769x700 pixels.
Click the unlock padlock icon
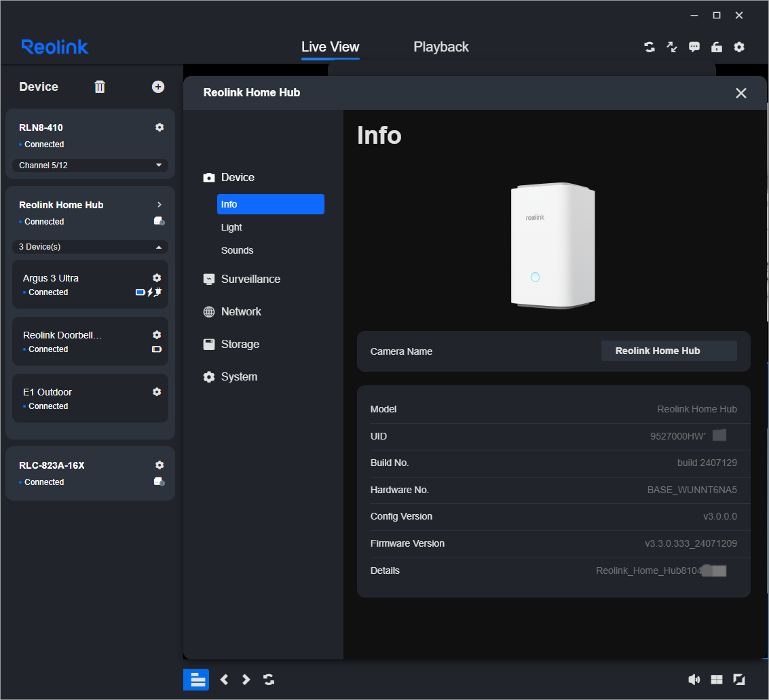coord(717,47)
